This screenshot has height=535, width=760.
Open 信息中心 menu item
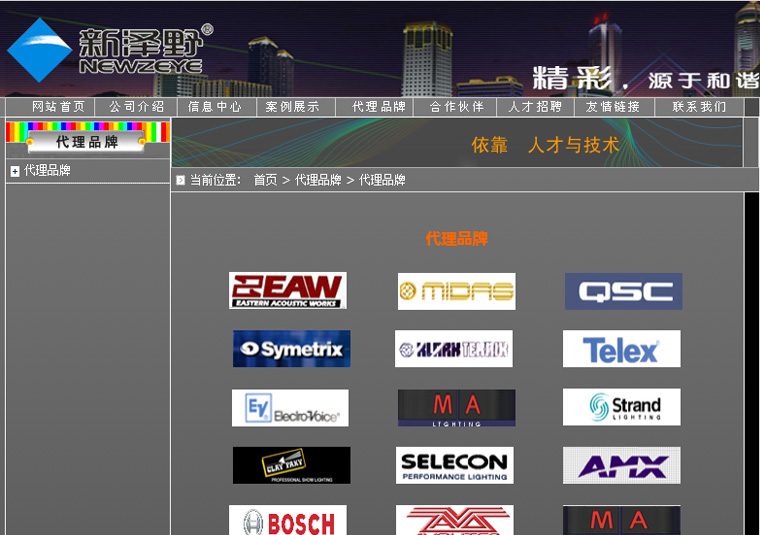(x=215, y=107)
